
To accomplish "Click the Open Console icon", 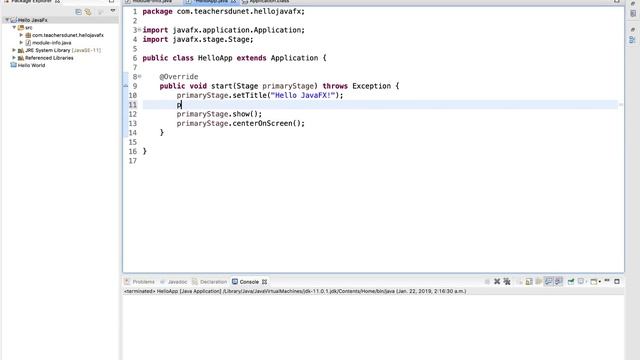I will (594, 282).
